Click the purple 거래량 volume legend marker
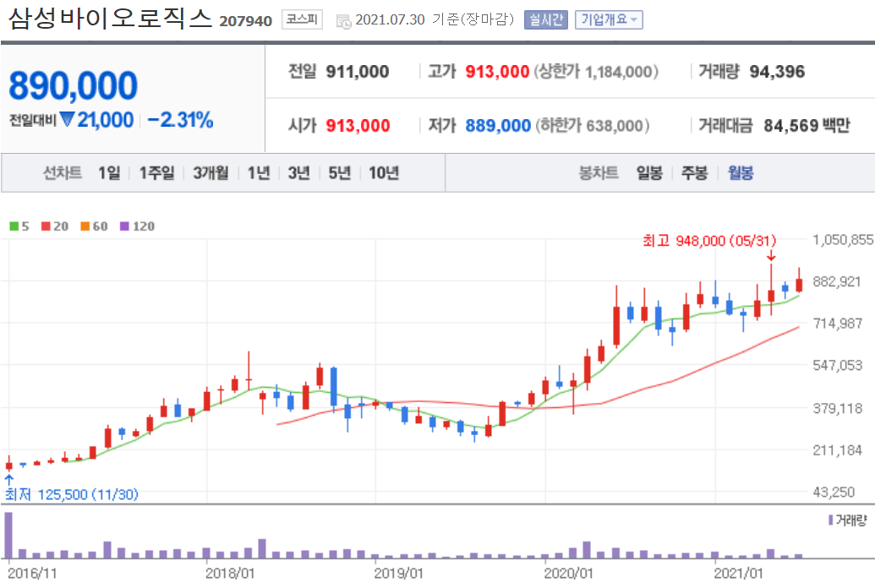Viewport: 875px width, 588px height. (x=830, y=520)
